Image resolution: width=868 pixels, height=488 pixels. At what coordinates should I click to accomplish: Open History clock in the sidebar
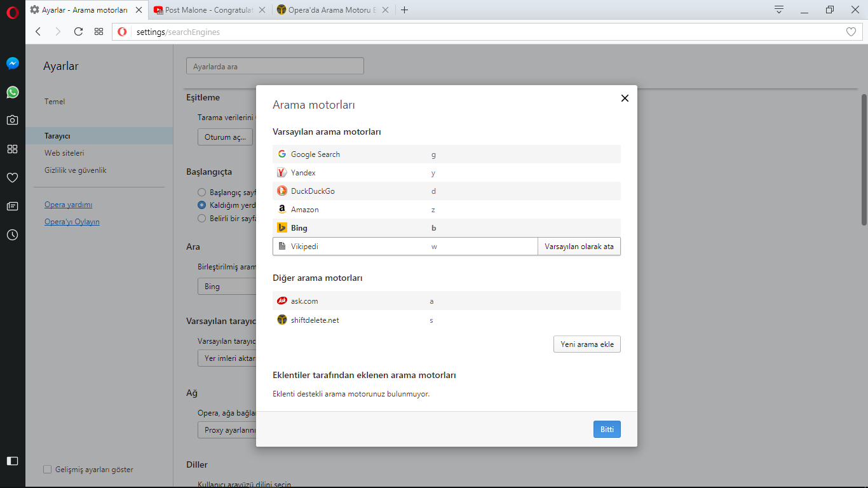(x=13, y=234)
